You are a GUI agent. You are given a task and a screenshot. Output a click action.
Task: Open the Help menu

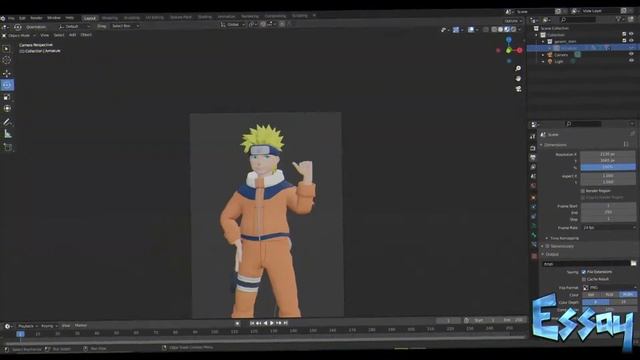(70, 18)
